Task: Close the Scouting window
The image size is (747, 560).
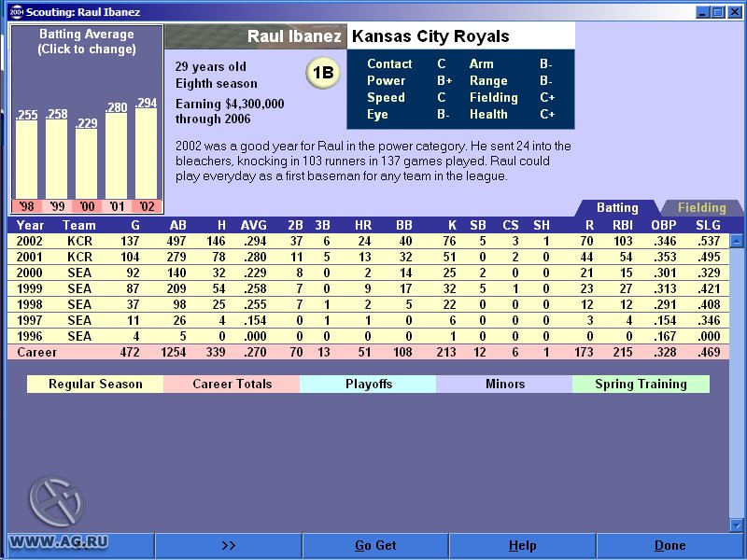Action: pos(735,12)
